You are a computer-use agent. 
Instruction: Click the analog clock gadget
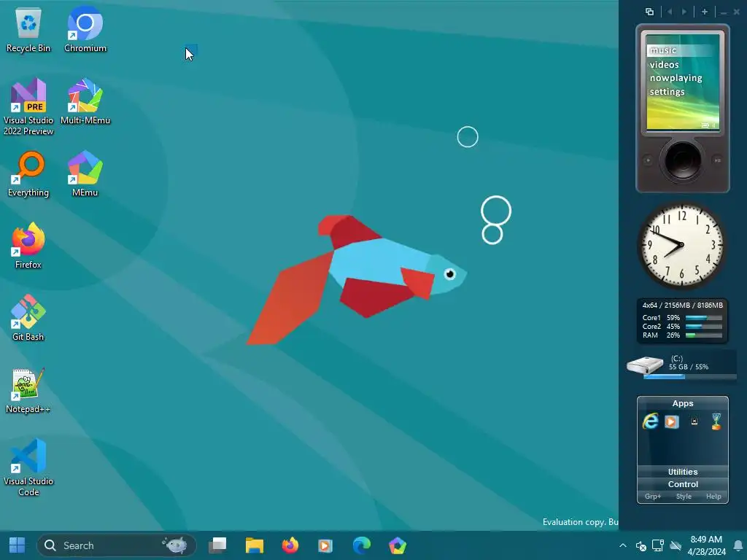[x=682, y=245]
